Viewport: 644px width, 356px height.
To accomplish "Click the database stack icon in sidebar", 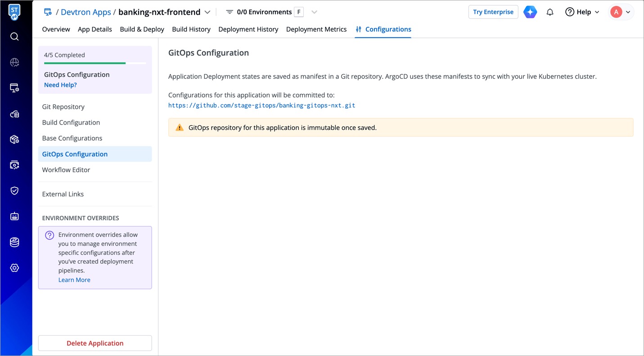I will pos(14,242).
